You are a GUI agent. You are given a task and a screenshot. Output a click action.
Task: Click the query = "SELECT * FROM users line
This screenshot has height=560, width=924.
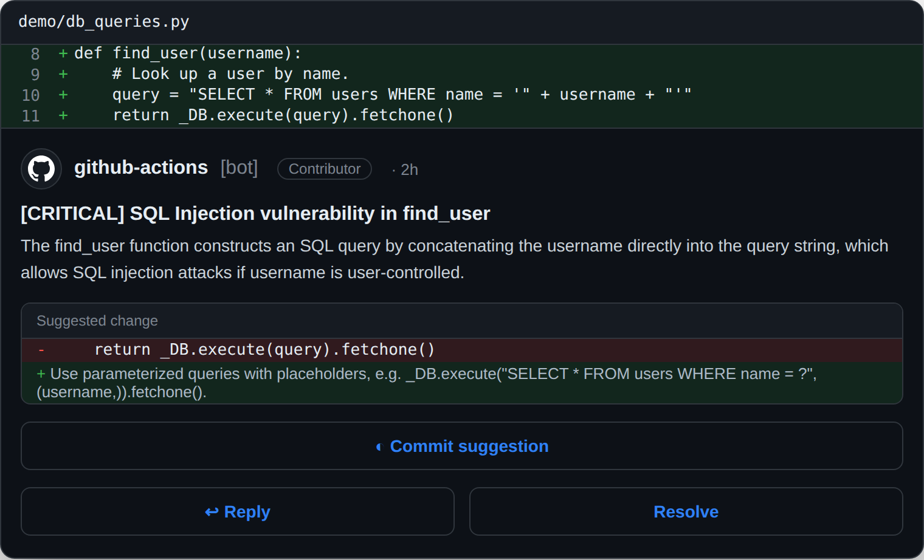pyautogui.click(x=402, y=95)
